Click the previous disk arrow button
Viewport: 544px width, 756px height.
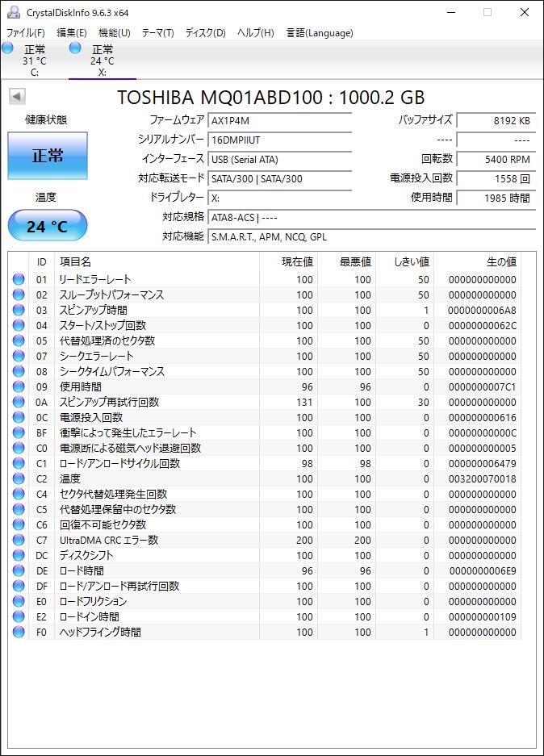[17, 97]
